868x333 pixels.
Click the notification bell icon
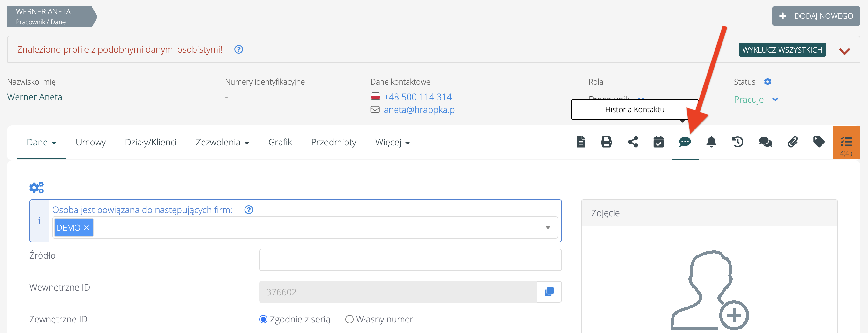click(711, 142)
